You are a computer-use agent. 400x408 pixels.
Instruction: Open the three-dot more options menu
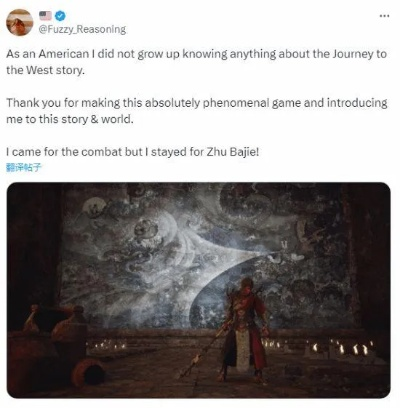[384, 16]
